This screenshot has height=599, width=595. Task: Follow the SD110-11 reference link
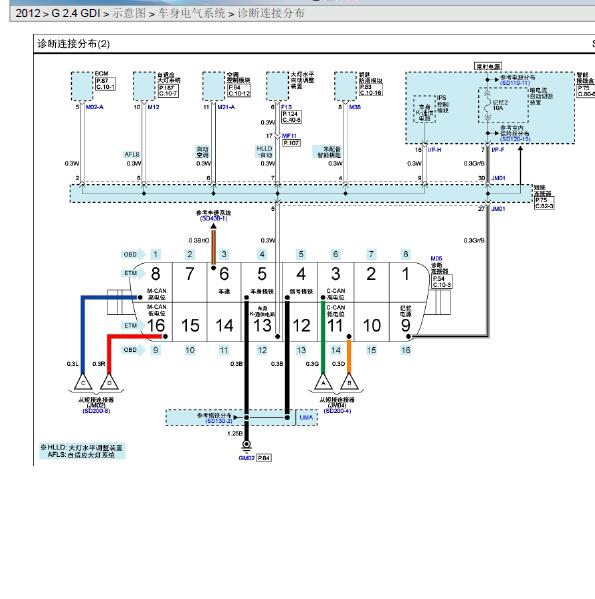click(x=515, y=83)
